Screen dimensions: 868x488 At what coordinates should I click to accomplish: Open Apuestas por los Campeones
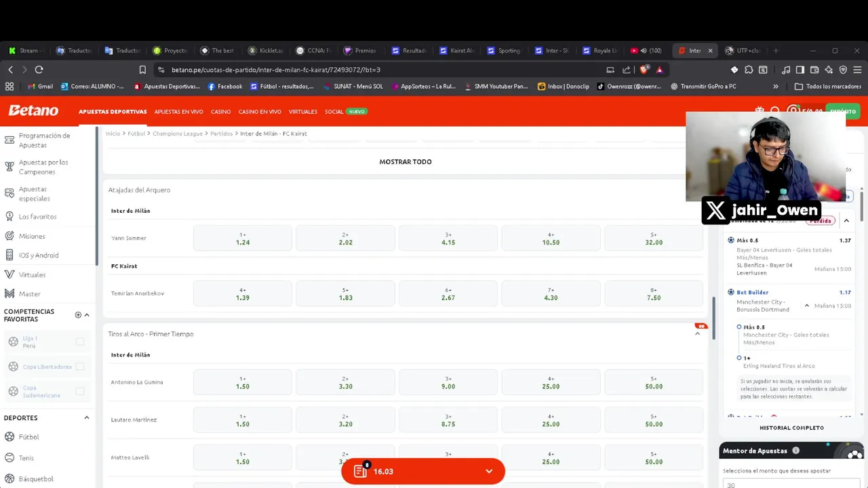(x=43, y=167)
